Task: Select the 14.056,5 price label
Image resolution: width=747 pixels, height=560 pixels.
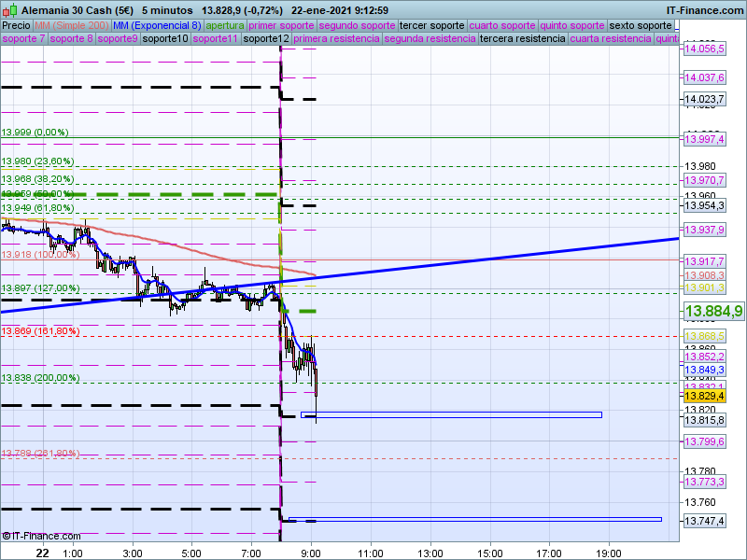Action: click(x=704, y=49)
